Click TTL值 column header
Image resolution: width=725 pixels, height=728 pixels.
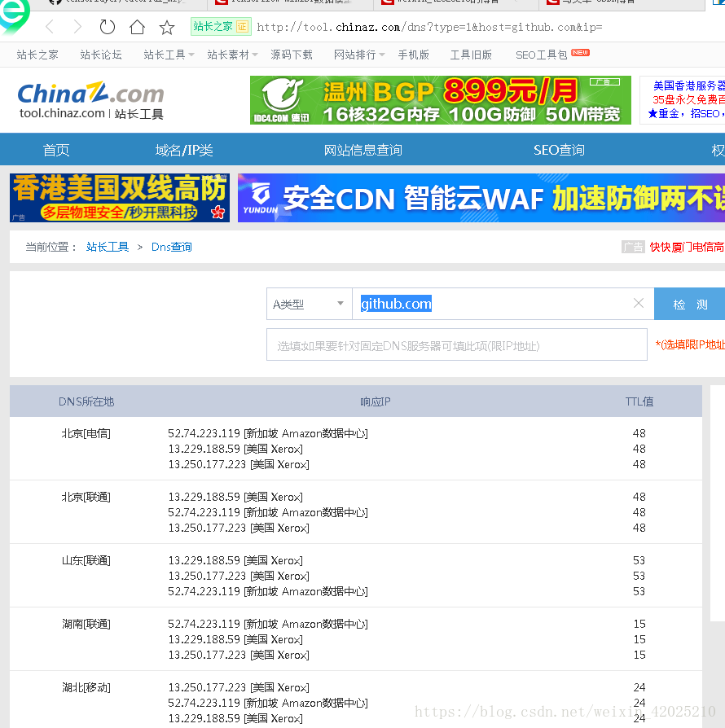point(639,401)
